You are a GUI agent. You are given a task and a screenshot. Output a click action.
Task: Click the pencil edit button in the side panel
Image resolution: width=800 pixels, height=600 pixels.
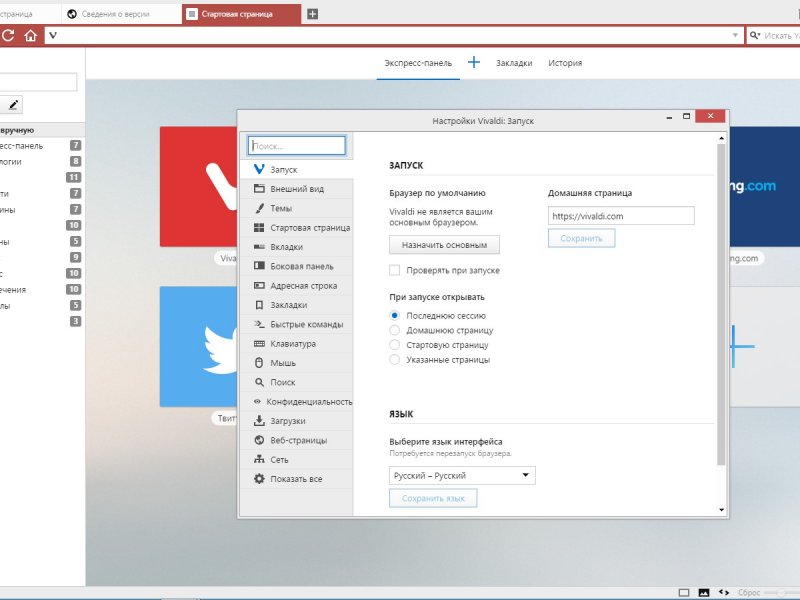(13, 105)
